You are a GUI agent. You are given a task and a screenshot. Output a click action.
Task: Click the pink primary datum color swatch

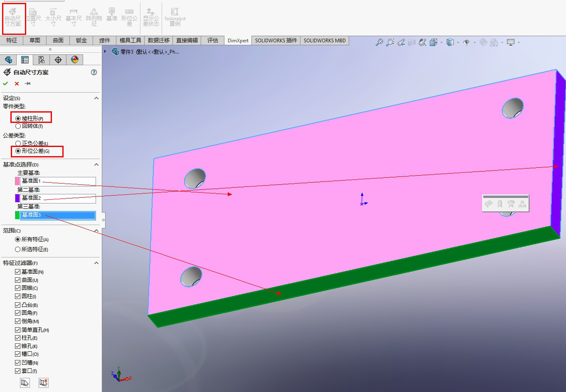(x=17, y=181)
